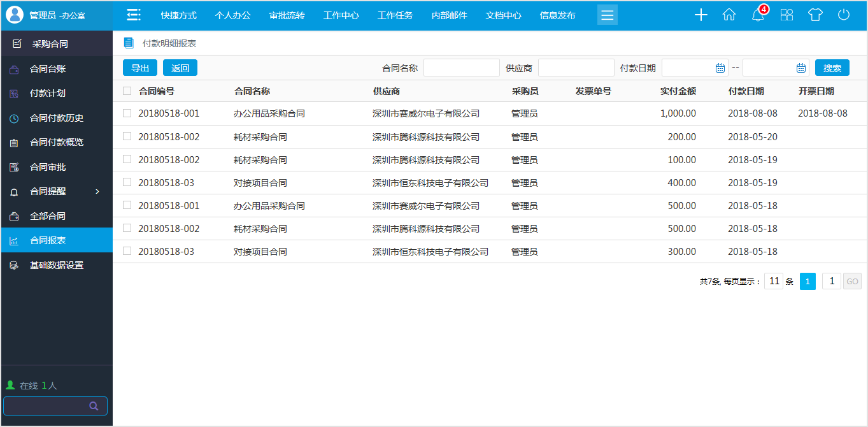The height and width of the screenshot is (427, 868).
Task: Open the 工作中心 menu item
Action: tap(341, 15)
